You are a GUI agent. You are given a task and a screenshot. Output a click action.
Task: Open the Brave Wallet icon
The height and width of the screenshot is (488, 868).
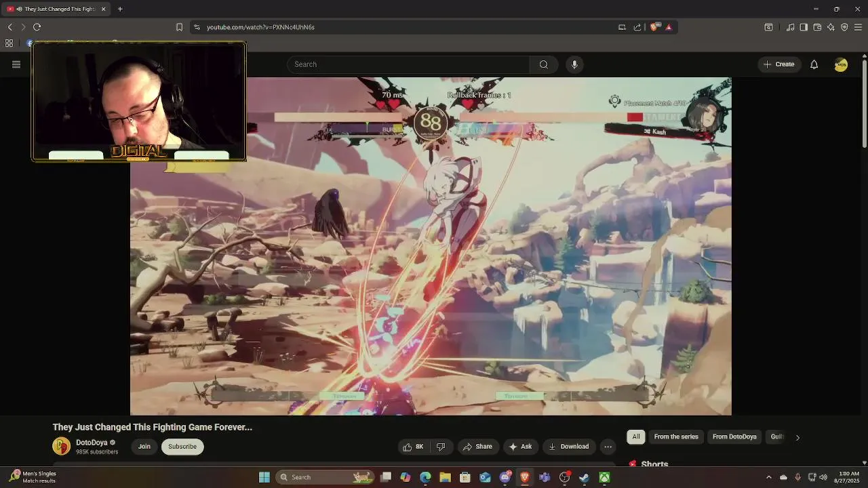[x=817, y=27]
